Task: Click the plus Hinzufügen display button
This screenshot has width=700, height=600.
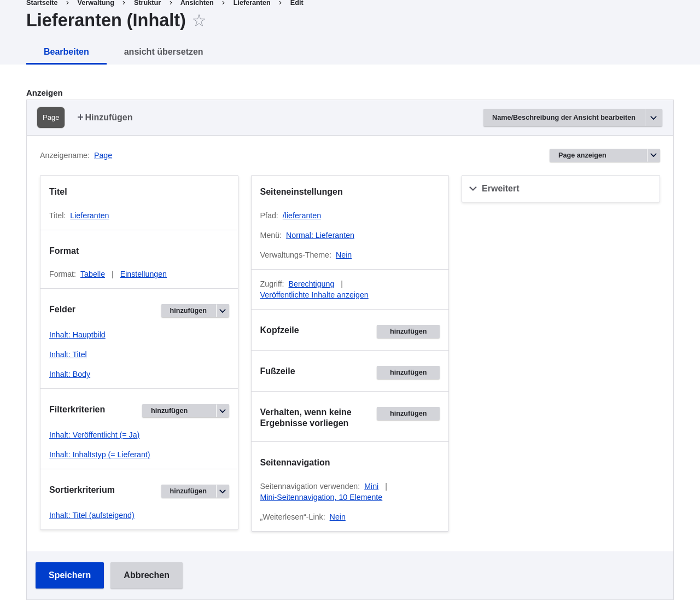Action: click(x=105, y=118)
